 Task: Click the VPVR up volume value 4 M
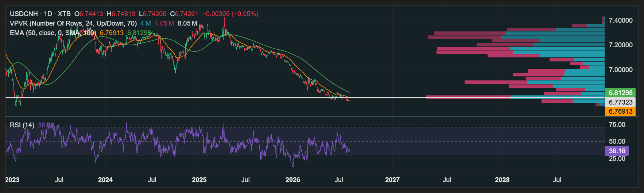tap(146, 23)
